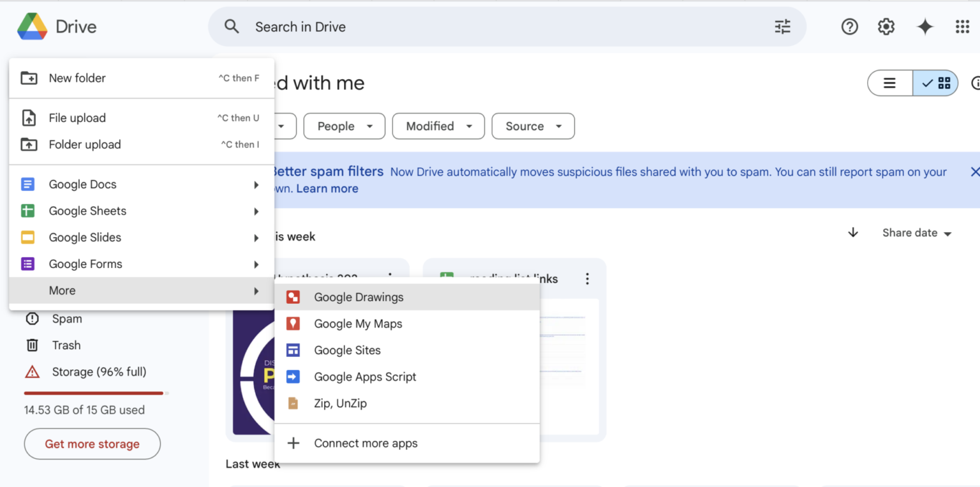Open Google Docs from the New menu
The height and width of the screenshot is (487, 980).
(x=82, y=184)
